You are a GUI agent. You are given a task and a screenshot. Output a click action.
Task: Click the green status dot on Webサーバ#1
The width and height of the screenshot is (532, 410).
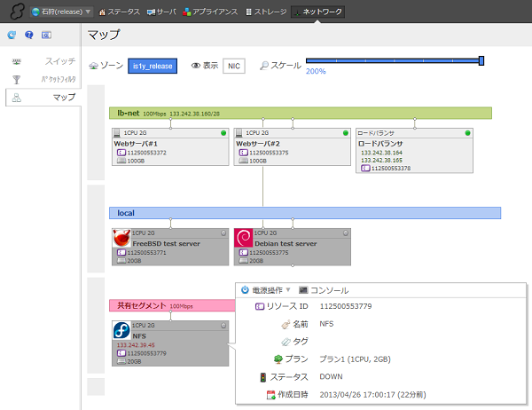coord(223,133)
